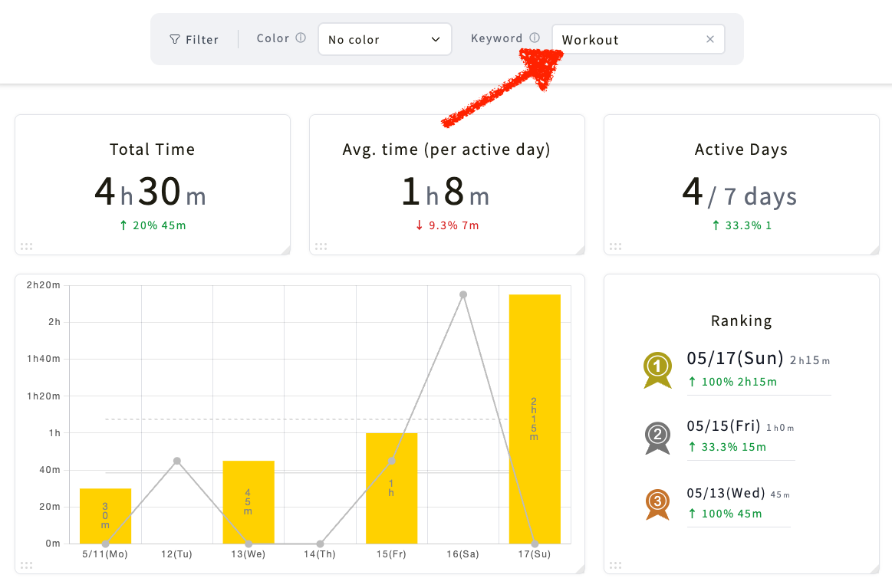Open the 05/13(Wed) ranking entry

(739, 503)
